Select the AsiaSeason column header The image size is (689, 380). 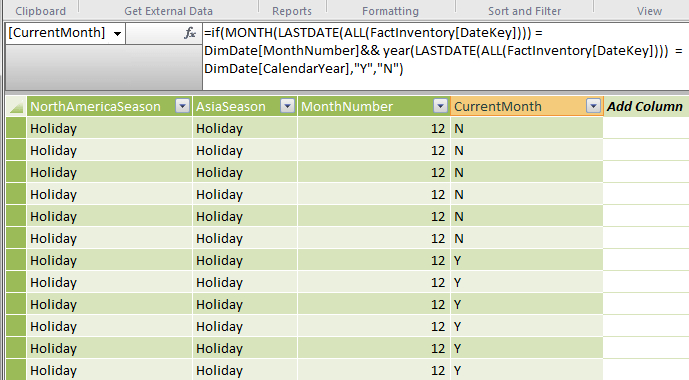pos(245,106)
